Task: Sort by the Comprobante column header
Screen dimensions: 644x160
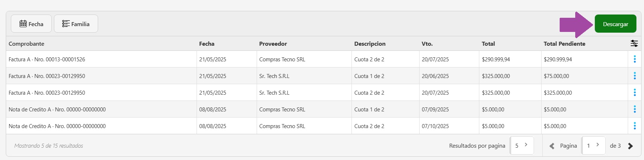Action: click(x=26, y=44)
